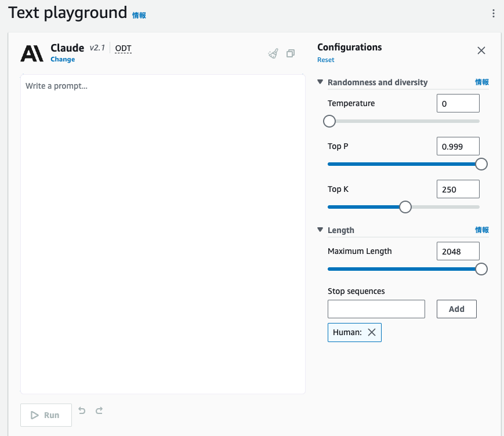Add the stop sequence

coord(456,309)
